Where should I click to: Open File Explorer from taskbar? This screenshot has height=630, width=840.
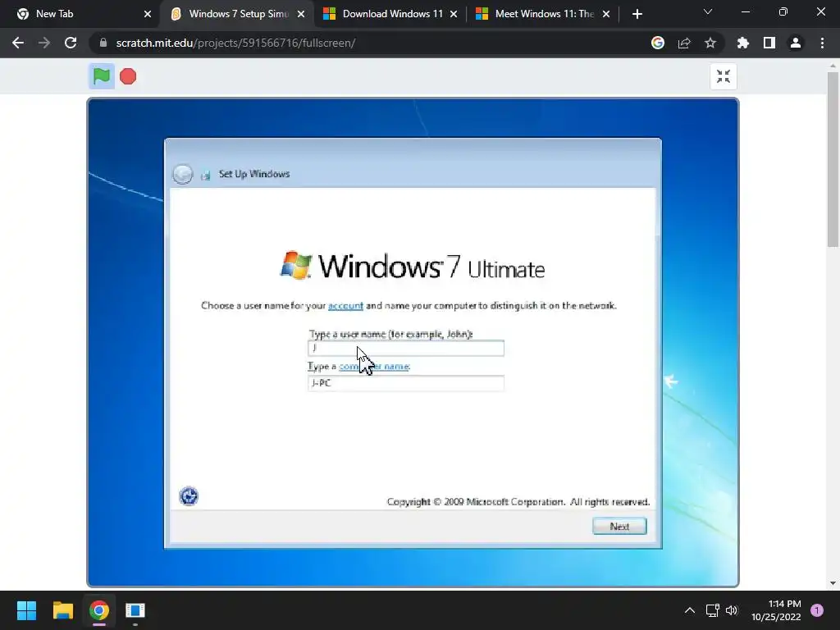[x=62, y=610]
